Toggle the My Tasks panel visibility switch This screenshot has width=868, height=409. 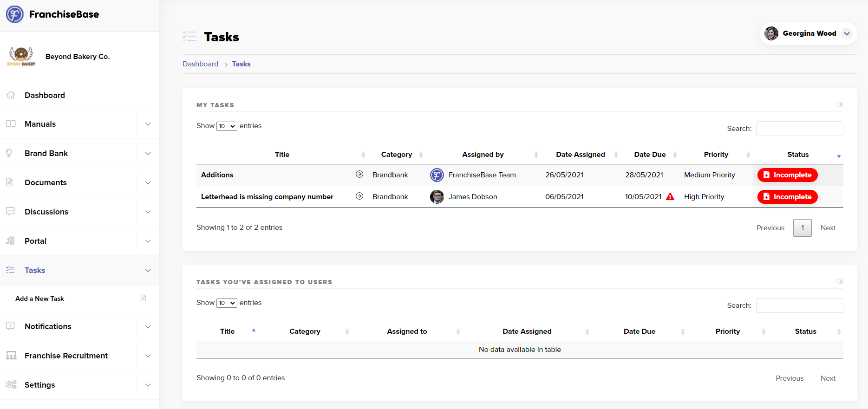[839, 104]
